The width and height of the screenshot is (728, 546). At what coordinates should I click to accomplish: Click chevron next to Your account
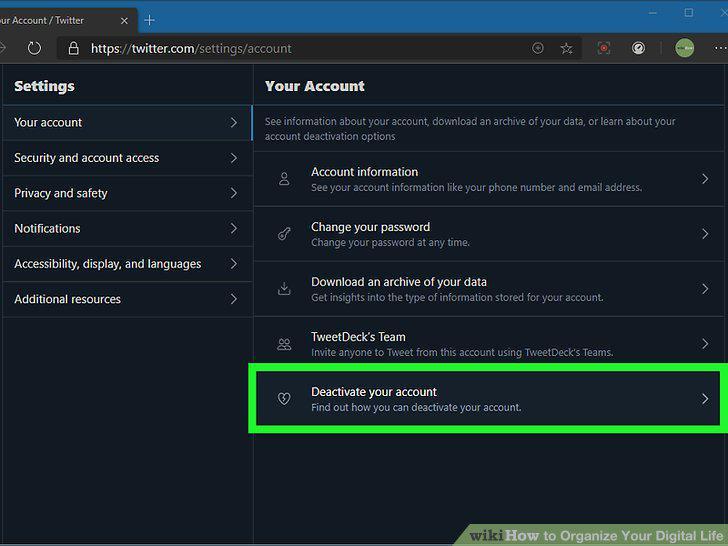234,123
